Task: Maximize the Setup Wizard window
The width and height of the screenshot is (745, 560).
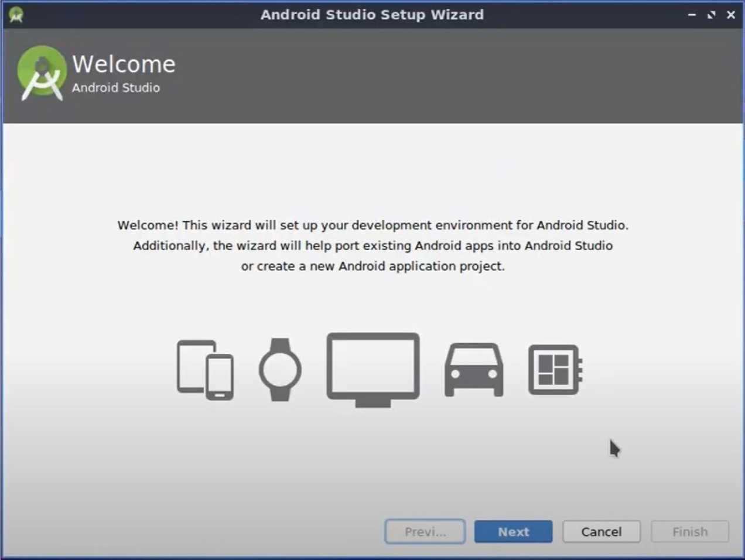Action: (x=711, y=15)
